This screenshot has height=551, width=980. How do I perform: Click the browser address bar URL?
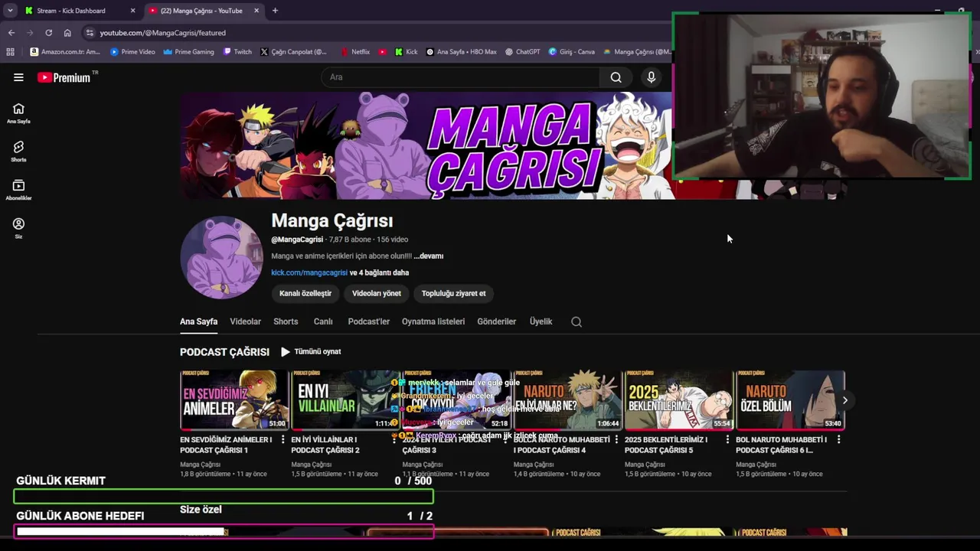click(x=162, y=33)
